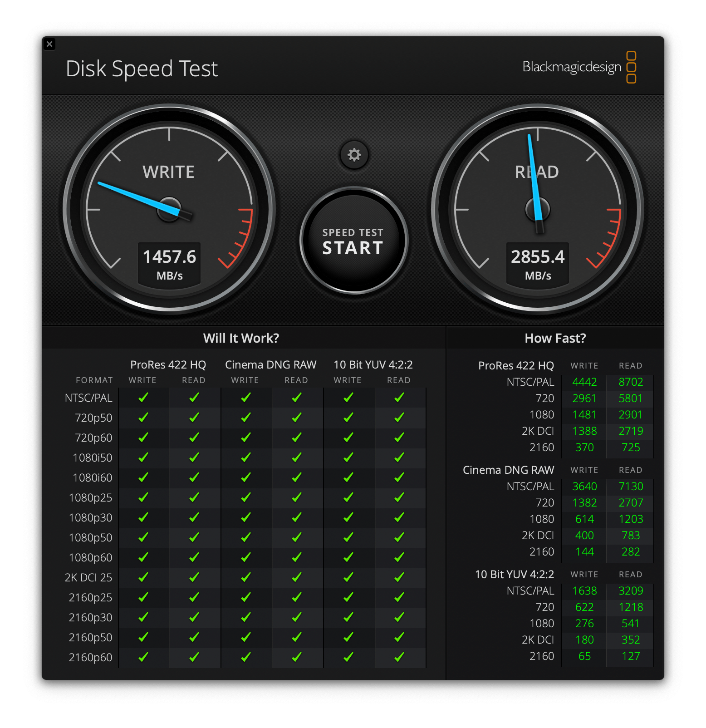Image resolution: width=706 pixels, height=728 pixels.
Task: Open the settings gear icon
Action: coord(354,155)
